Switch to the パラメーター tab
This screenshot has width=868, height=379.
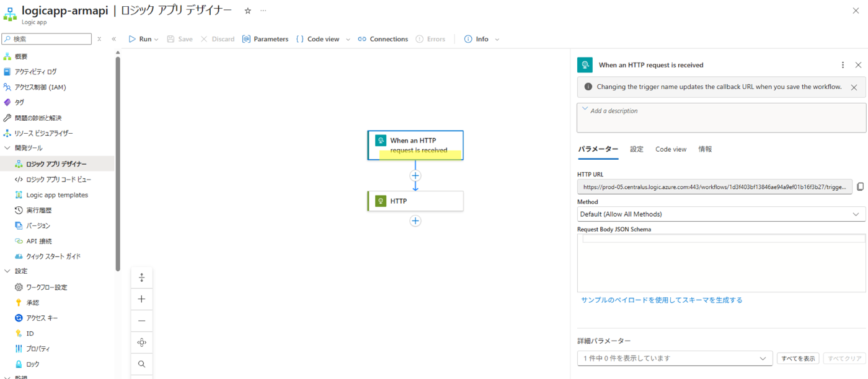pos(598,149)
